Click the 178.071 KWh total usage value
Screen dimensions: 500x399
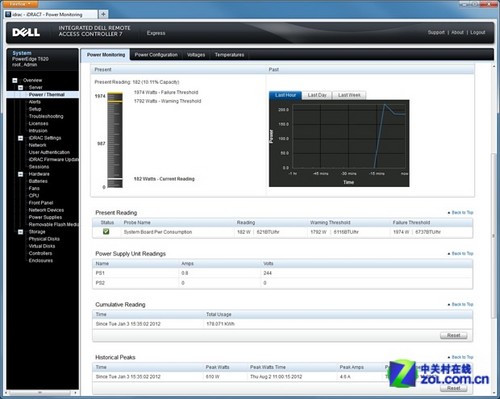pos(220,324)
